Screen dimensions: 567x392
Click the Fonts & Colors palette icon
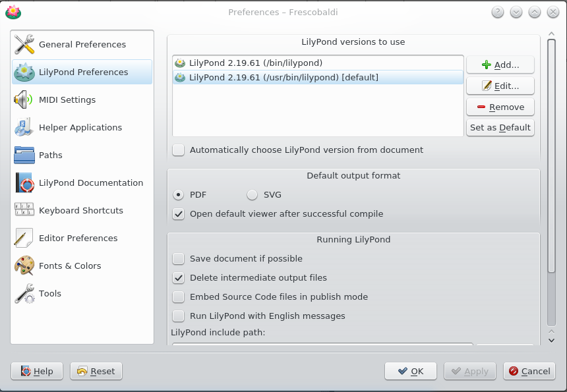(x=24, y=266)
